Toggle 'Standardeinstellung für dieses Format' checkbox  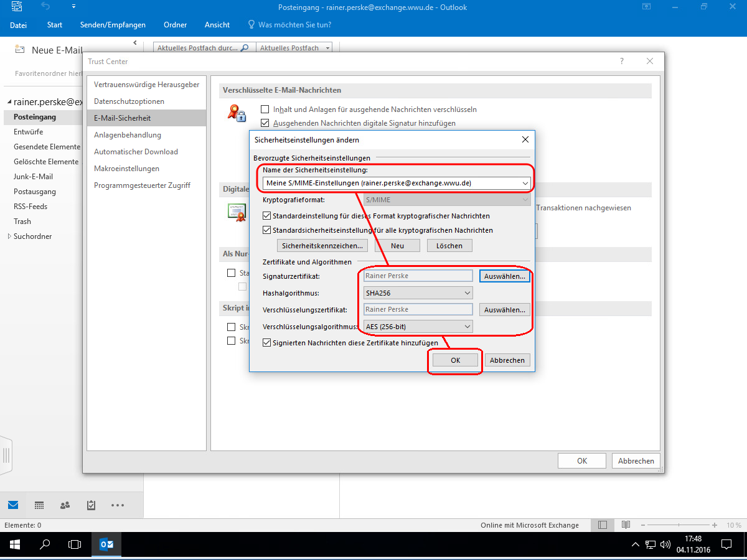point(267,216)
